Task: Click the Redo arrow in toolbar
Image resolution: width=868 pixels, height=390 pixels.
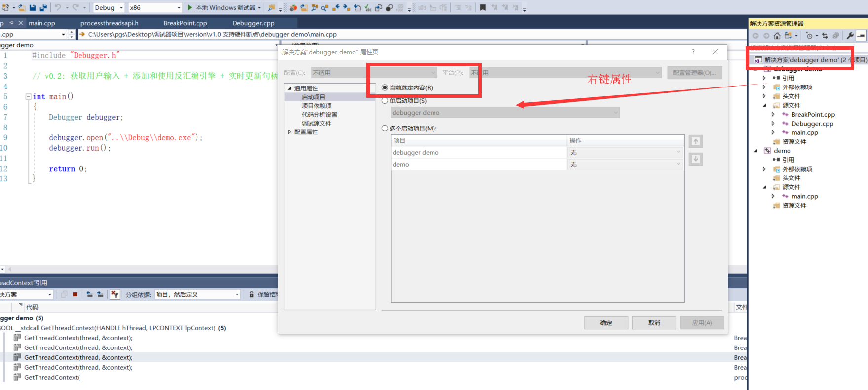Action: coord(76,7)
